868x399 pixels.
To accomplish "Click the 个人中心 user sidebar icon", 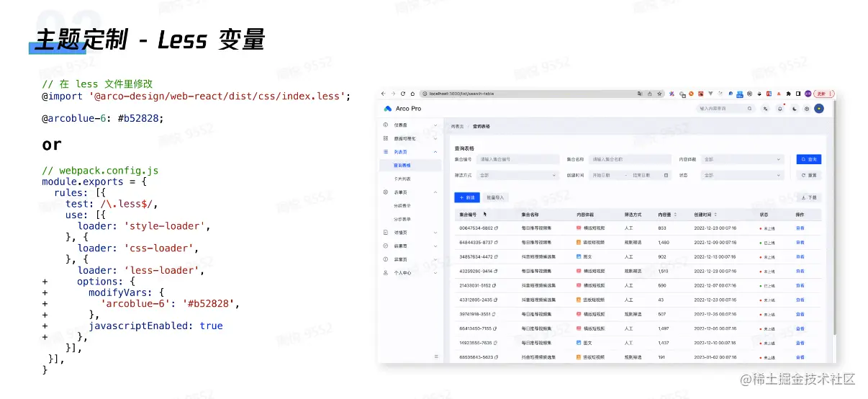I will (386, 273).
